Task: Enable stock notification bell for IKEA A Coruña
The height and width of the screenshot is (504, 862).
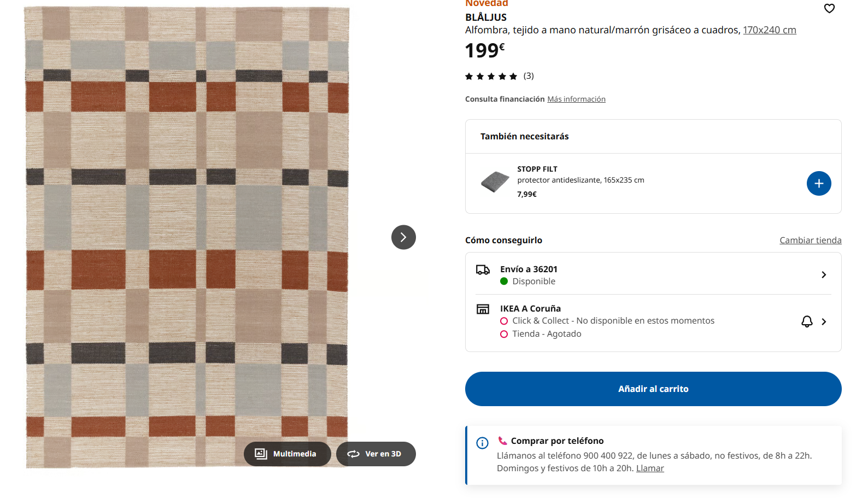Action: click(807, 321)
